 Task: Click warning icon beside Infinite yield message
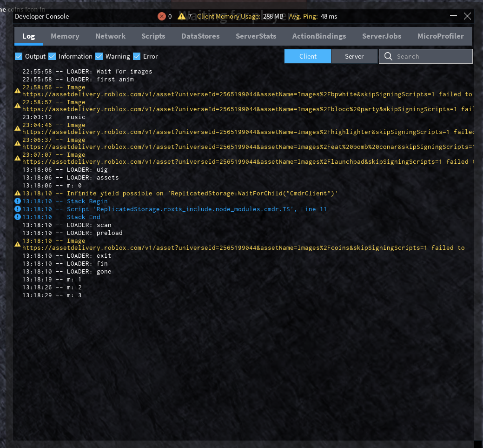[x=18, y=194]
